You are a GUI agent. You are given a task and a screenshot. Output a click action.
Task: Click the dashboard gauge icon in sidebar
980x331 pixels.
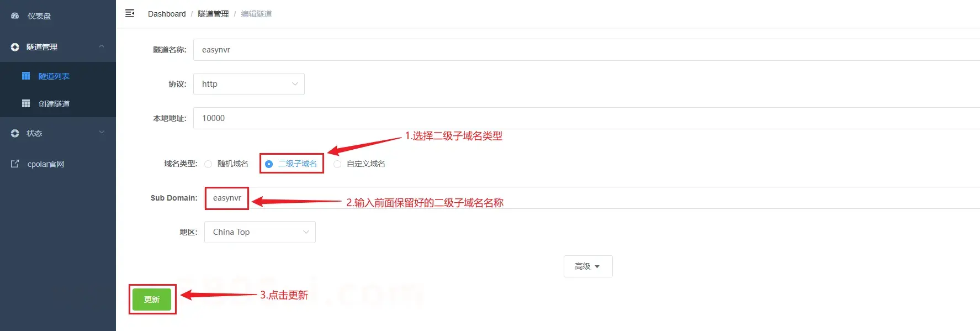15,16
